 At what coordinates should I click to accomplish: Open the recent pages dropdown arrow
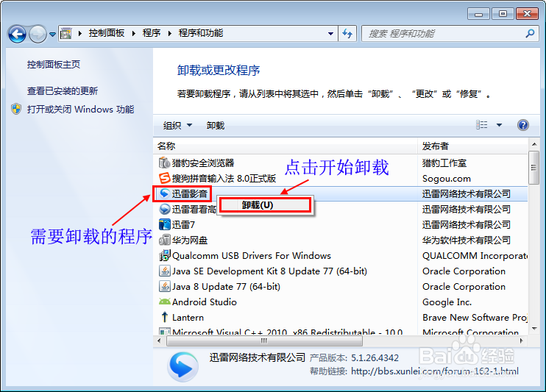pos(52,34)
